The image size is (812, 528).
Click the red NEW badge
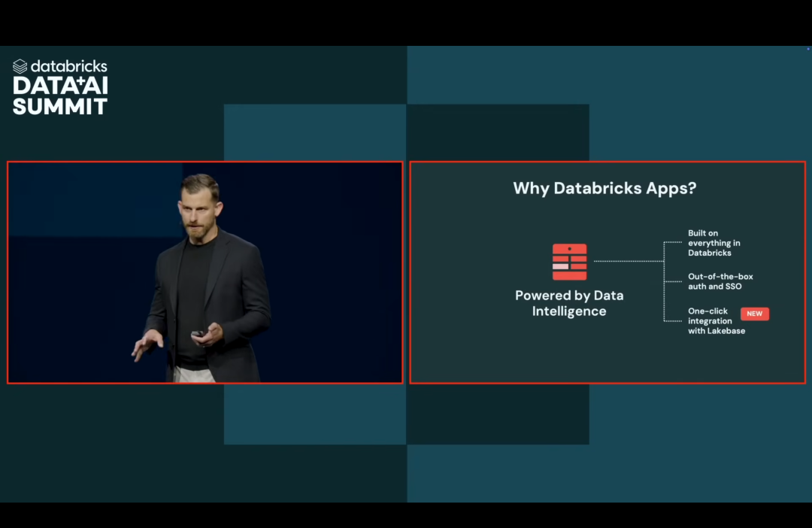pyautogui.click(x=755, y=314)
